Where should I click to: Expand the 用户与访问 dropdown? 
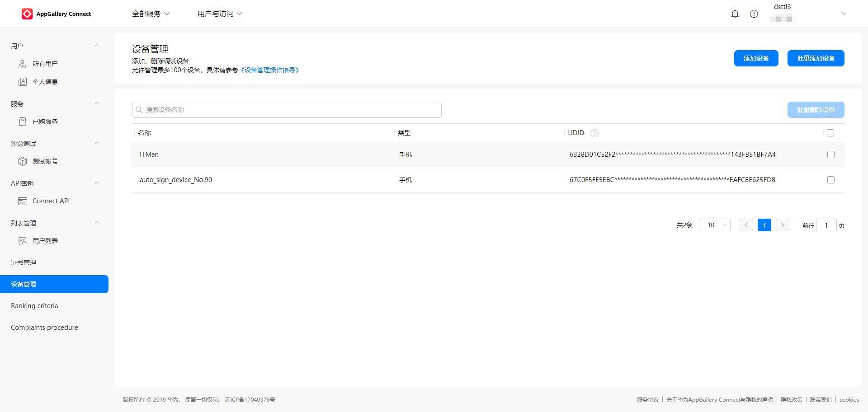(220, 14)
